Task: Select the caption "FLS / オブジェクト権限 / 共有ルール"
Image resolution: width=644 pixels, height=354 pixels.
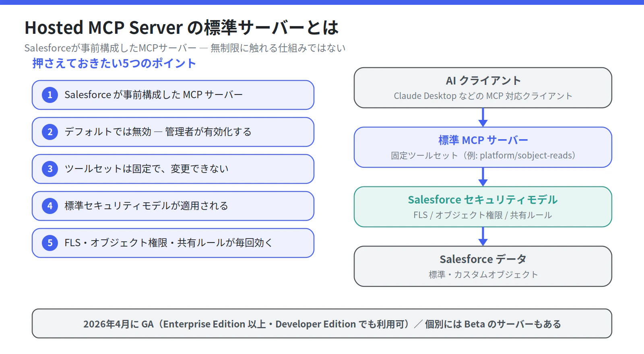Action: (483, 215)
